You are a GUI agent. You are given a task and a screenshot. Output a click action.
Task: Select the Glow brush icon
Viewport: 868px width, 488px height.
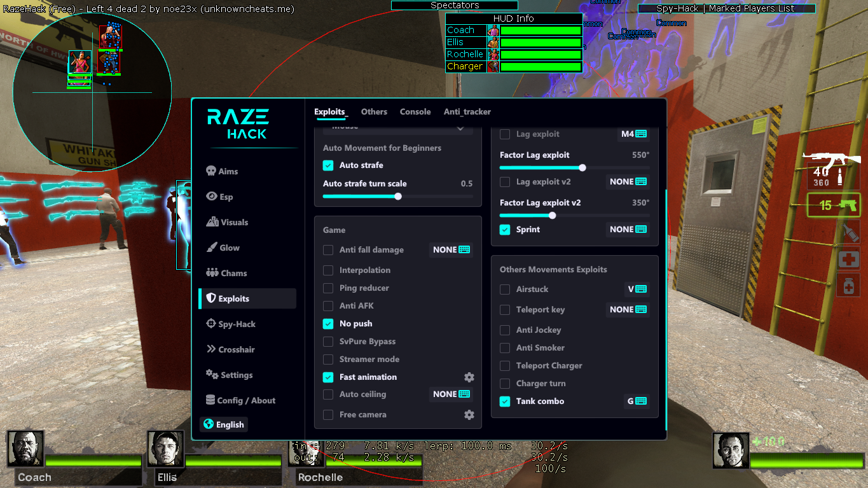coord(212,247)
